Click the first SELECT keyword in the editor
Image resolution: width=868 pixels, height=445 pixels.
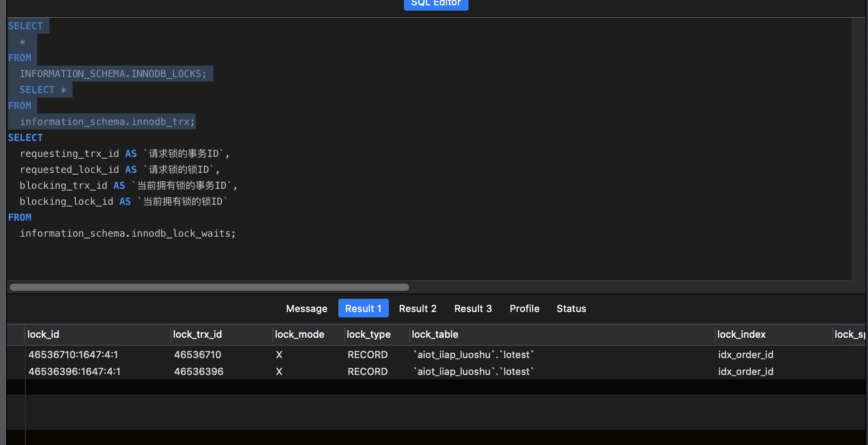pyautogui.click(x=25, y=26)
